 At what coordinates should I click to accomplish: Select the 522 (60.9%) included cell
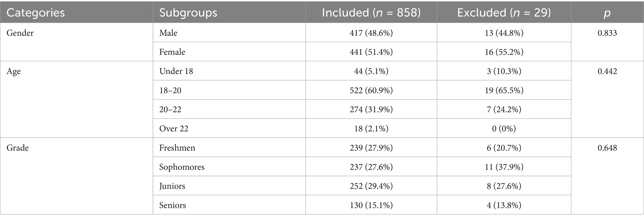[x=371, y=90]
